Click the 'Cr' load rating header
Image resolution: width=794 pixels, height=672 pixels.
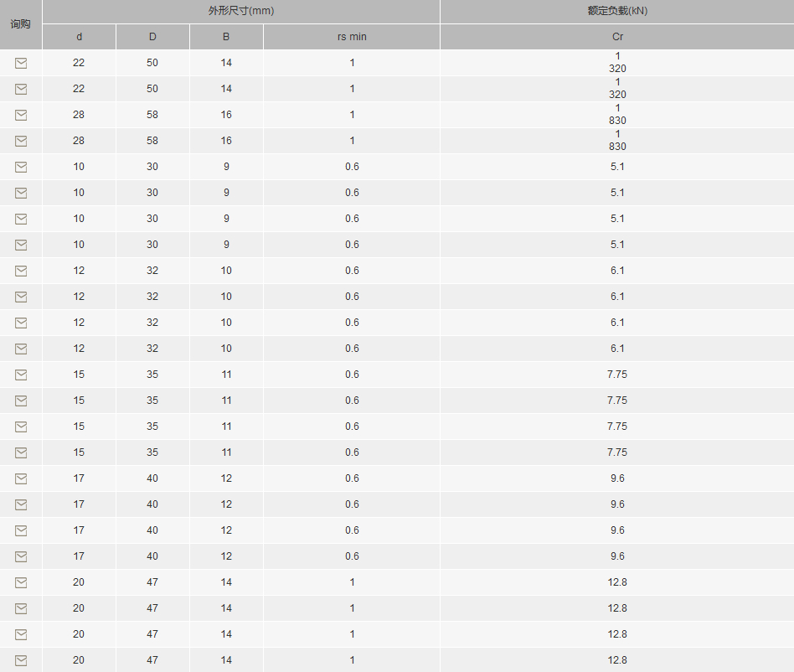(x=617, y=37)
